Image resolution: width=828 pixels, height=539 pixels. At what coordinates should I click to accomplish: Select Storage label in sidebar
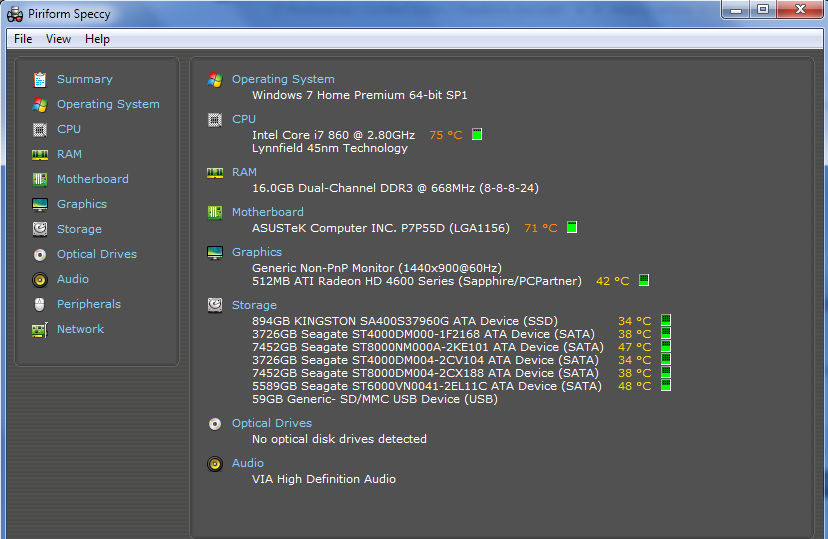coord(79,229)
